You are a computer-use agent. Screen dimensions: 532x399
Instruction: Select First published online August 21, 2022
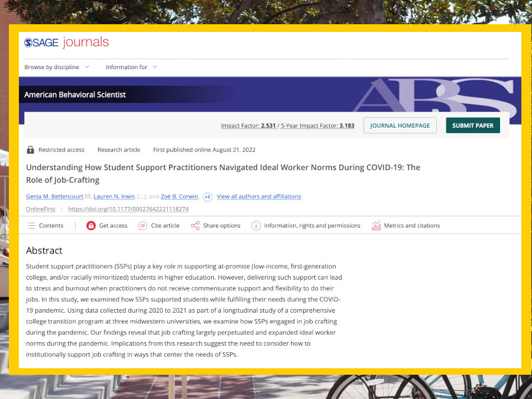[x=205, y=150]
